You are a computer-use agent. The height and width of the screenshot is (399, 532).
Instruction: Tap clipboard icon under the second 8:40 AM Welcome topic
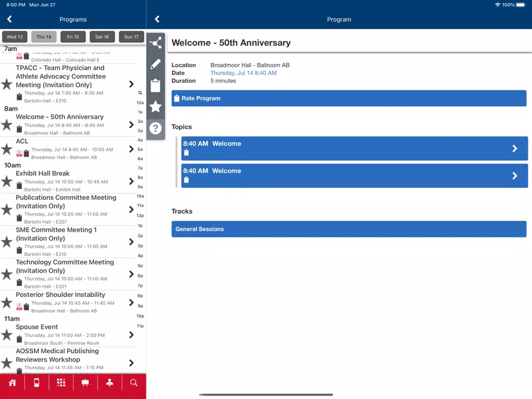186,180
